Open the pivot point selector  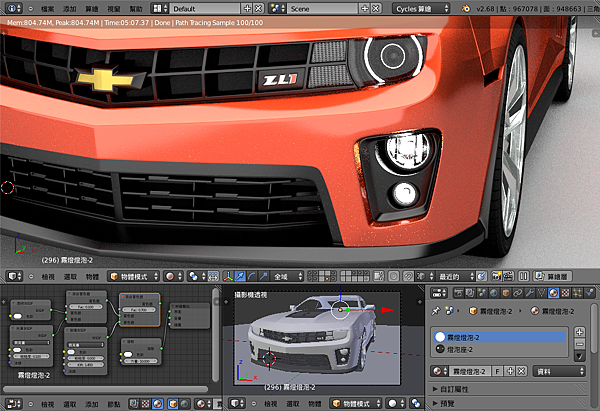pyautogui.click(x=197, y=276)
